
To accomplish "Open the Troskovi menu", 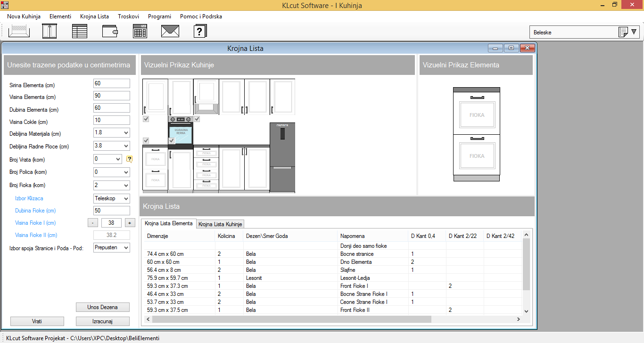I will click(128, 16).
